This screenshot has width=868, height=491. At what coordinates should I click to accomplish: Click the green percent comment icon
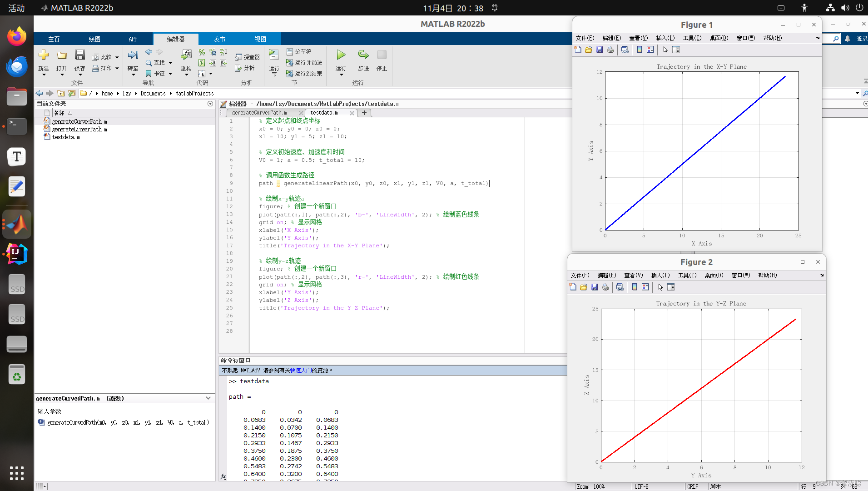(x=202, y=52)
